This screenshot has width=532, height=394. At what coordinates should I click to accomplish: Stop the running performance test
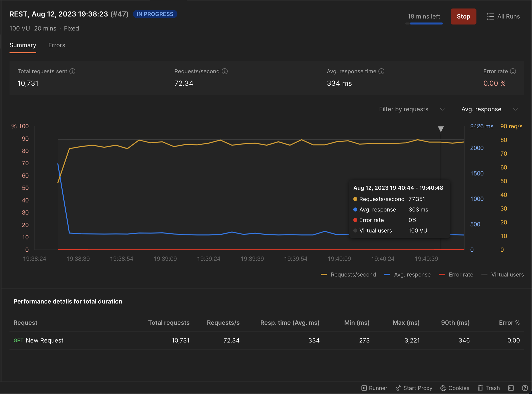tap(463, 16)
